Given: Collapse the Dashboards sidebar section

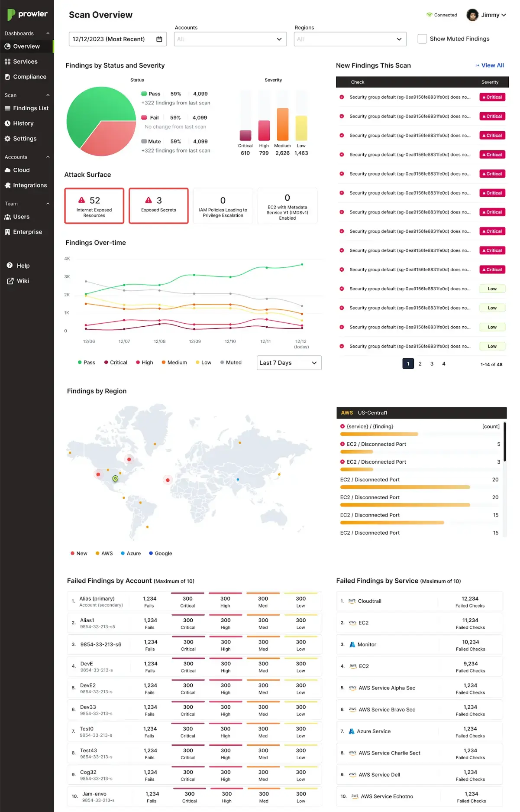Looking at the screenshot, I should (48, 33).
